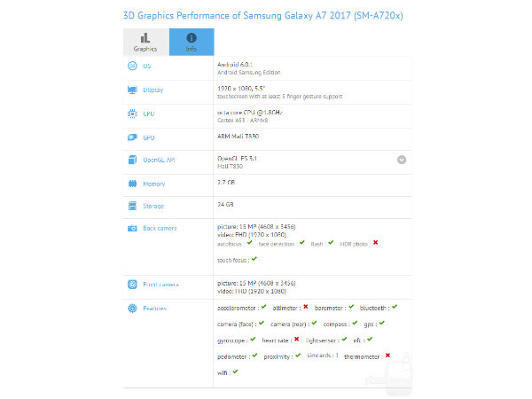This screenshot has width=532, height=399.
Task: Click the green check beside accelerometer
Action: click(264, 307)
